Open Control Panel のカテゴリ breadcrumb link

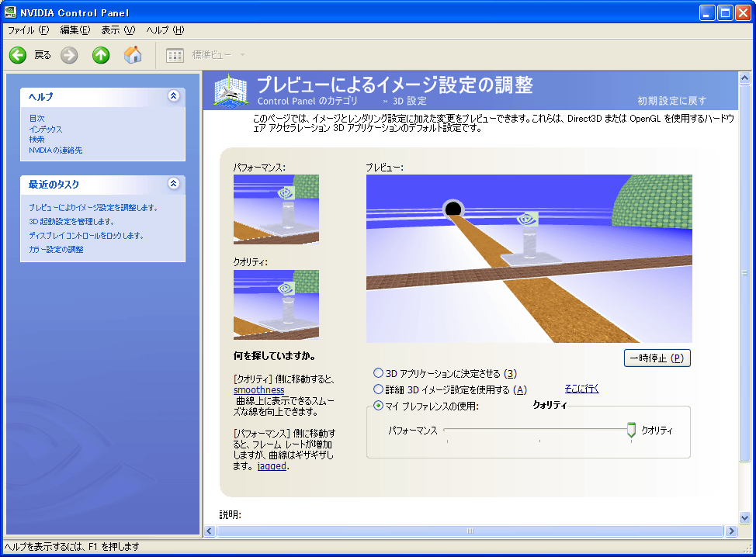[x=307, y=101]
